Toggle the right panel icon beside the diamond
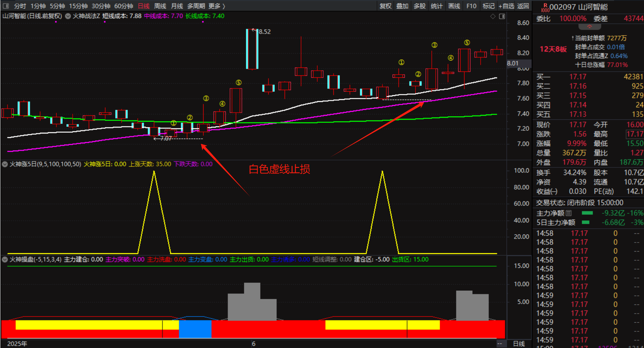Image resolution: width=644 pixels, height=348 pixels. point(502,16)
